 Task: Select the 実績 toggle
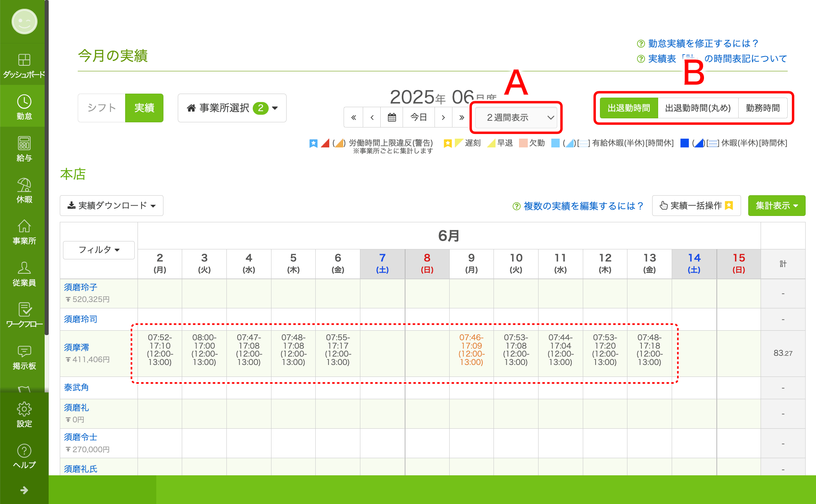coord(144,108)
